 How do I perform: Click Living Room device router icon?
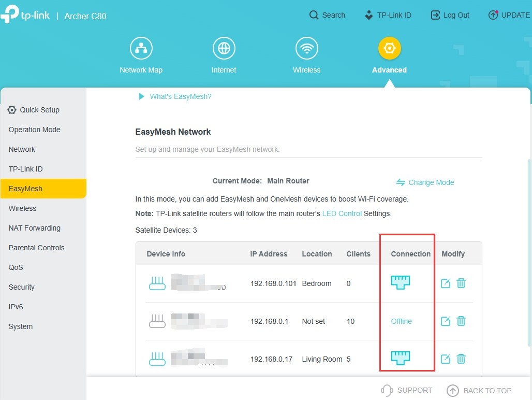coord(157,359)
